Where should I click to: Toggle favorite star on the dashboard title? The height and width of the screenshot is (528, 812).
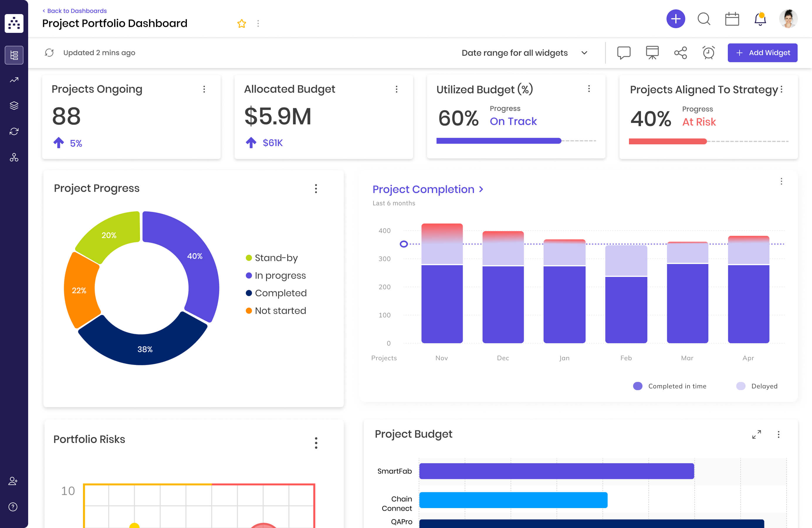(x=241, y=23)
